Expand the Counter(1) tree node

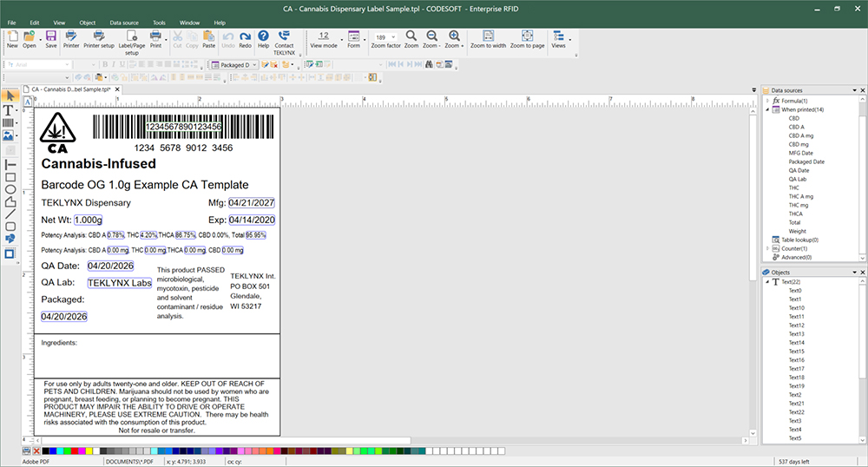(768, 248)
